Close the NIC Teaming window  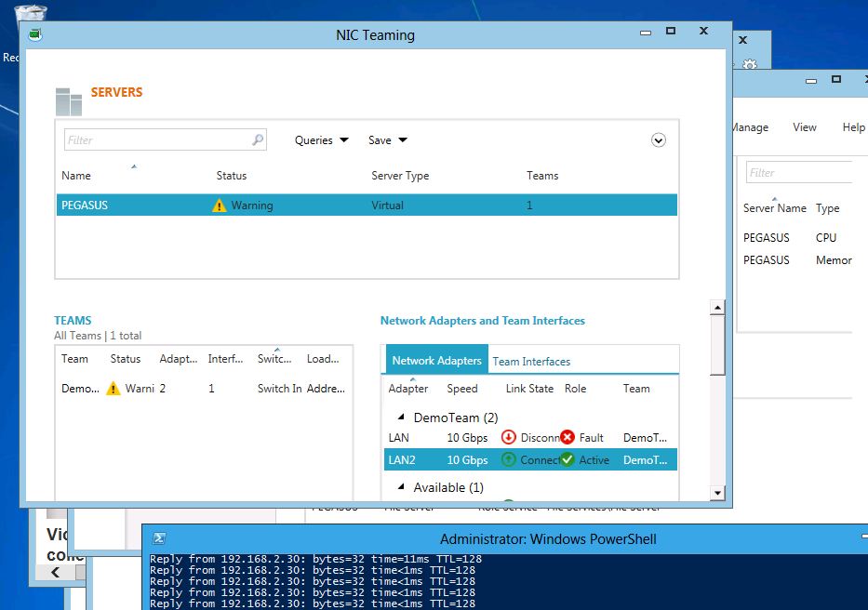(703, 31)
